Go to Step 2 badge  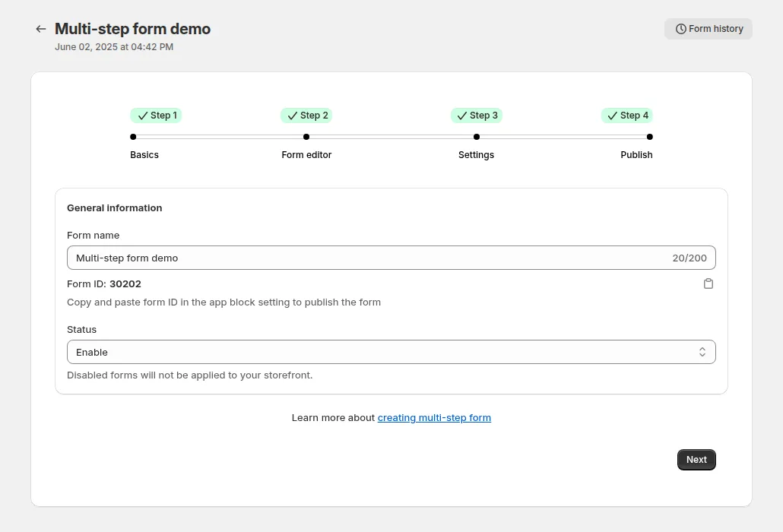(x=306, y=116)
